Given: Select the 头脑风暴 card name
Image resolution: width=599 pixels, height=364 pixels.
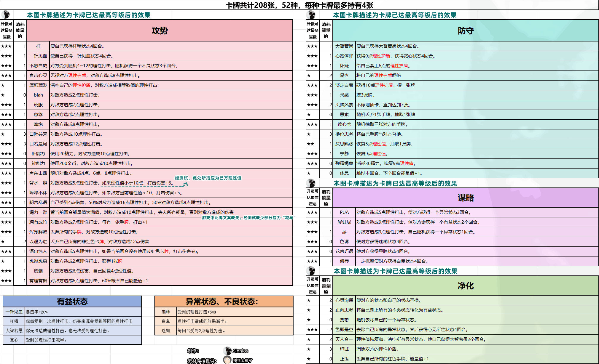Looking at the screenshot, I should click(x=344, y=105).
